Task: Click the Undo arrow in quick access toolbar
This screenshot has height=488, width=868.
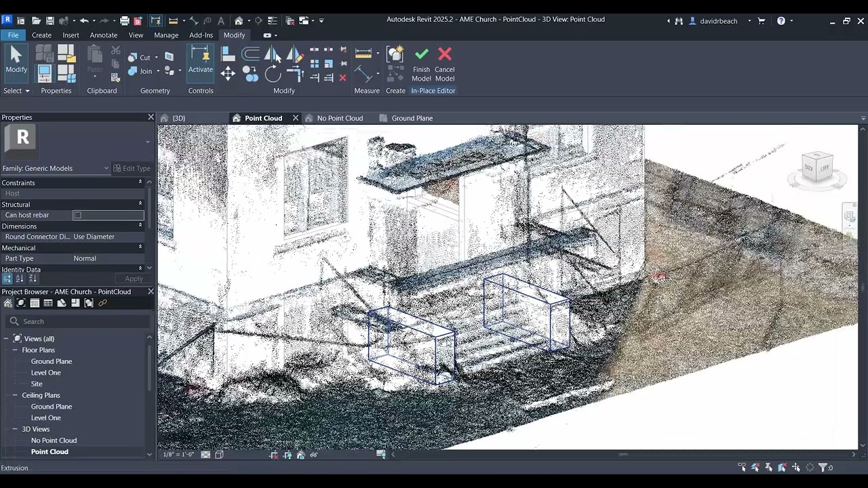Action: [84, 21]
